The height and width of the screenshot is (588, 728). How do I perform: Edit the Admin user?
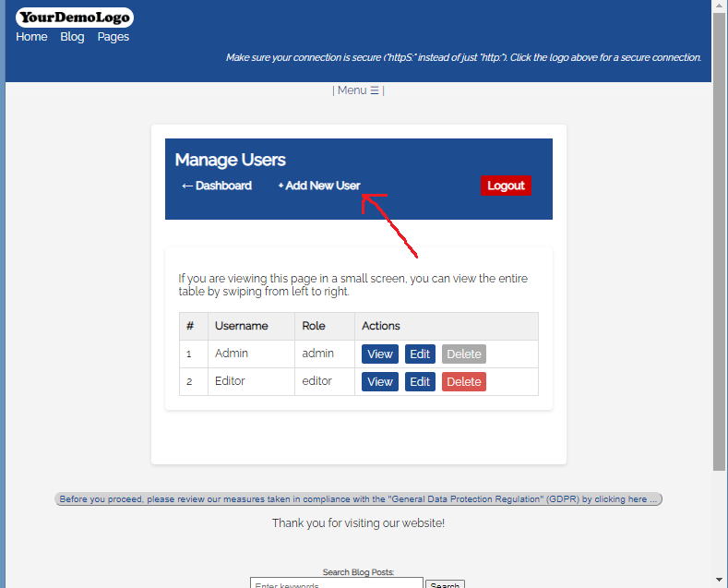(420, 354)
